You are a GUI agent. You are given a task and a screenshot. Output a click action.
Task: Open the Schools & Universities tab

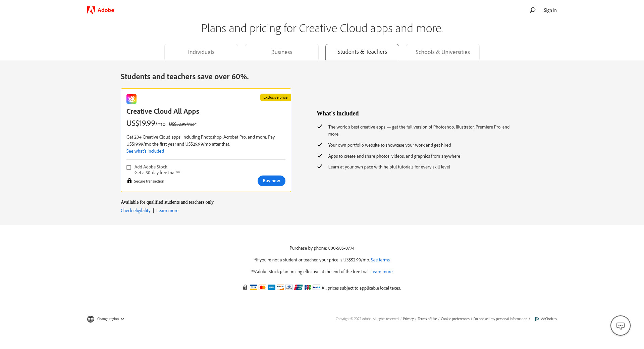[442, 52]
